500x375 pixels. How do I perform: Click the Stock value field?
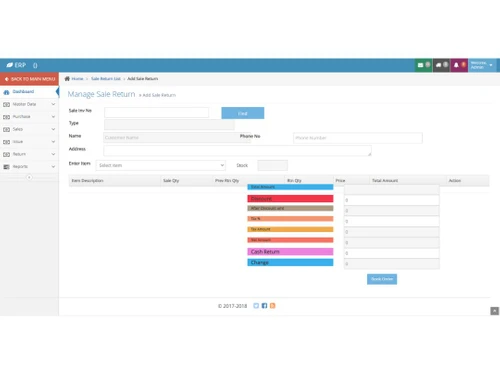(273, 165)
